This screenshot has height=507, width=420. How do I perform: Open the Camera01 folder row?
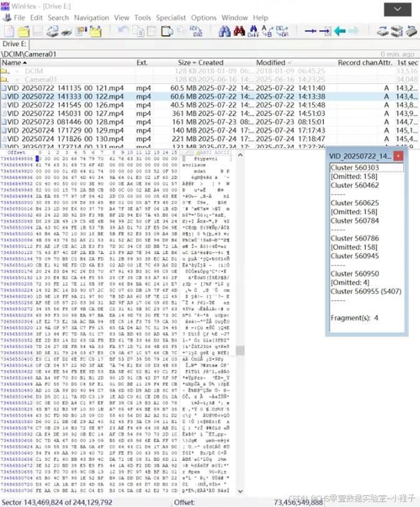click(x=209, y=79)
